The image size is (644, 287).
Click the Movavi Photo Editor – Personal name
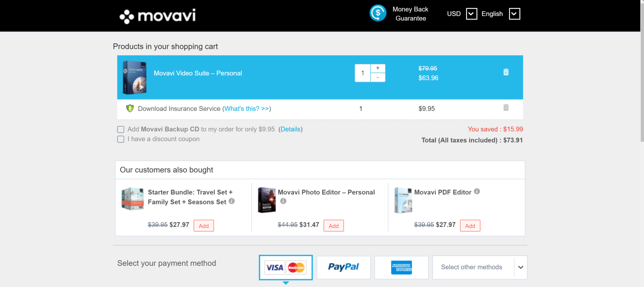coord(326,192)
